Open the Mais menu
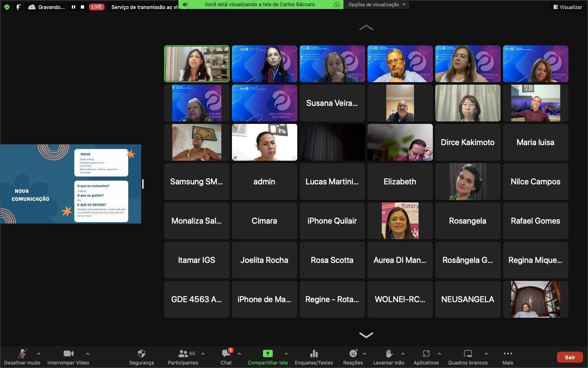 pyautogui.click(x=508, y=354)
